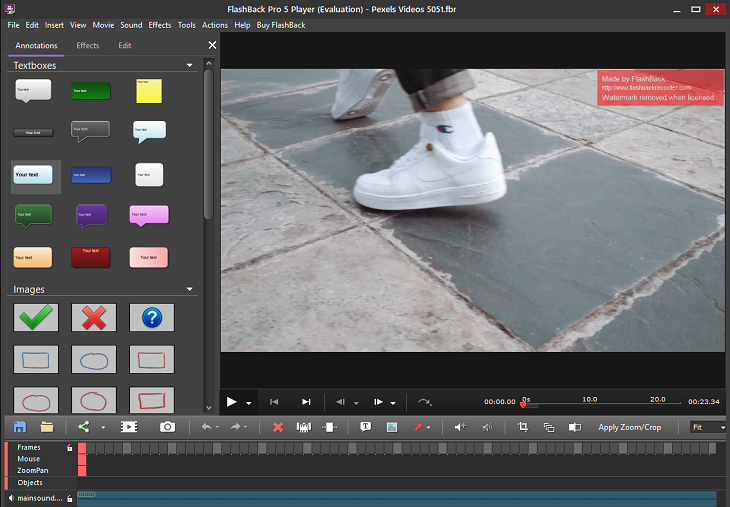Image resolution: width=730 pixels, height=507 pixels.
Task: Close the Annotations side panel
Action: click(212, 45)
